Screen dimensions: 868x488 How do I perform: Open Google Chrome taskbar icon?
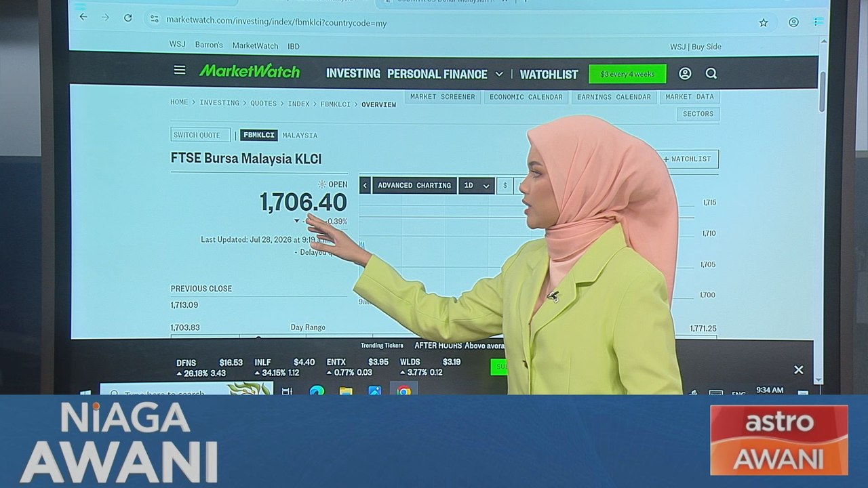pyautogui.click(x=404, y=391)
